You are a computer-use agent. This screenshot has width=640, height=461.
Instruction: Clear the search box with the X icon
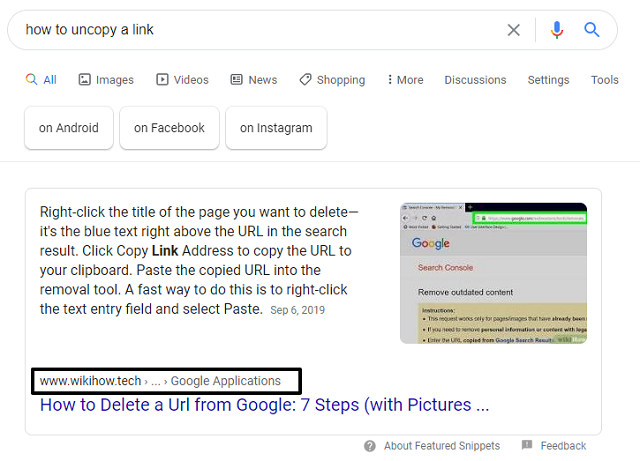pos(513,30)
